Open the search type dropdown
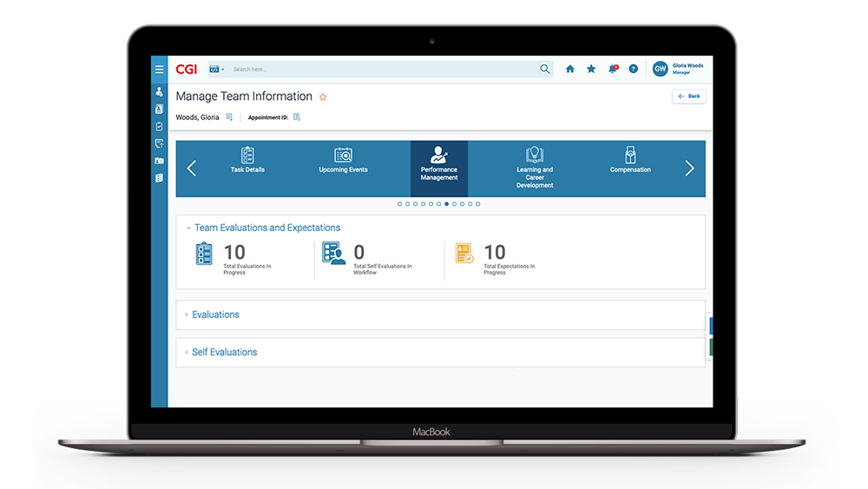Image resolution: width=868 pixels, height=489 pixels. [x=216, y=69]
